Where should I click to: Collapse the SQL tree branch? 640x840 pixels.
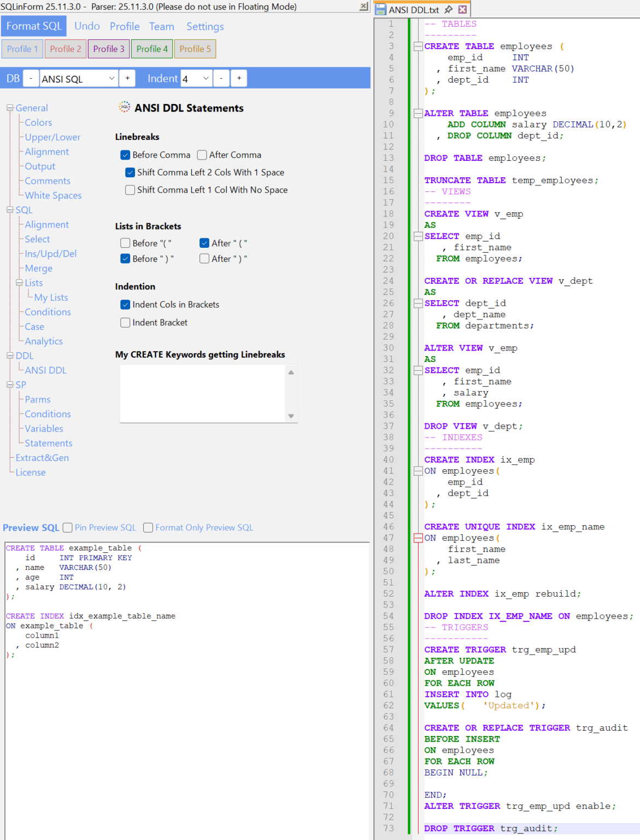click(x=10, y=209)
